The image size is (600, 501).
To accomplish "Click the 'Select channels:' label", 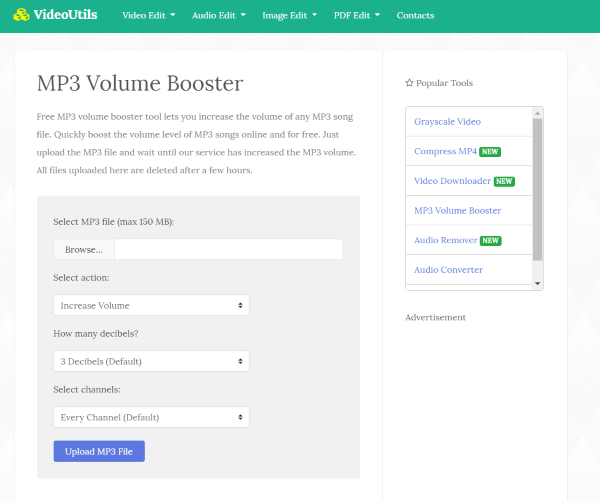I will 87,389.
